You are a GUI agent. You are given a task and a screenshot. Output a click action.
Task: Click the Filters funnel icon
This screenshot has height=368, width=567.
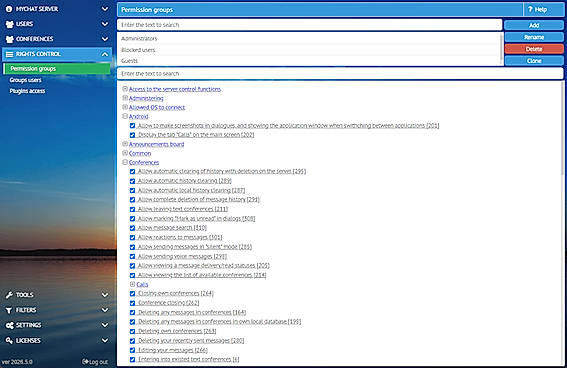pos(9,310)
